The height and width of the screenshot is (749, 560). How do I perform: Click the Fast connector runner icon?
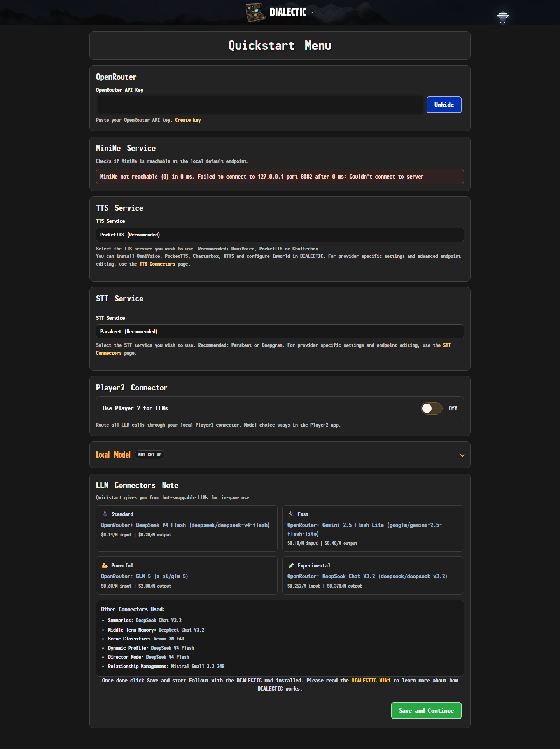point(291,514)
